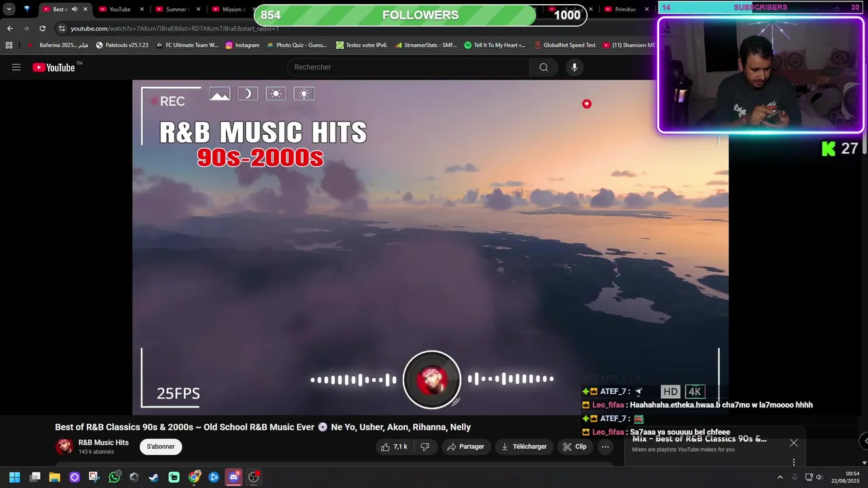Click the address bar URL
This screenshot has height=488, width=868.
[x=175, y=28]
